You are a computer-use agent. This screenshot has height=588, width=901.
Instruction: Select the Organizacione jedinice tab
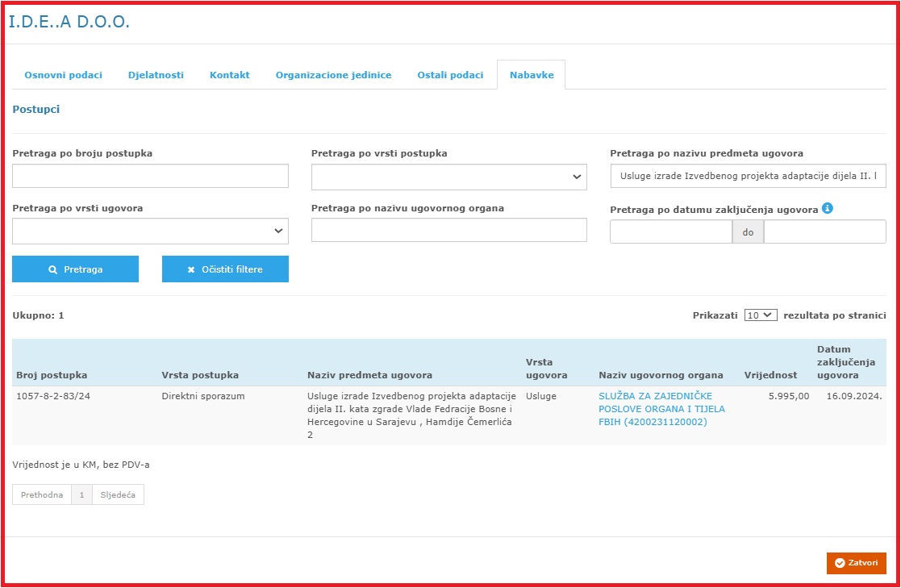click(x=333, y=75)
